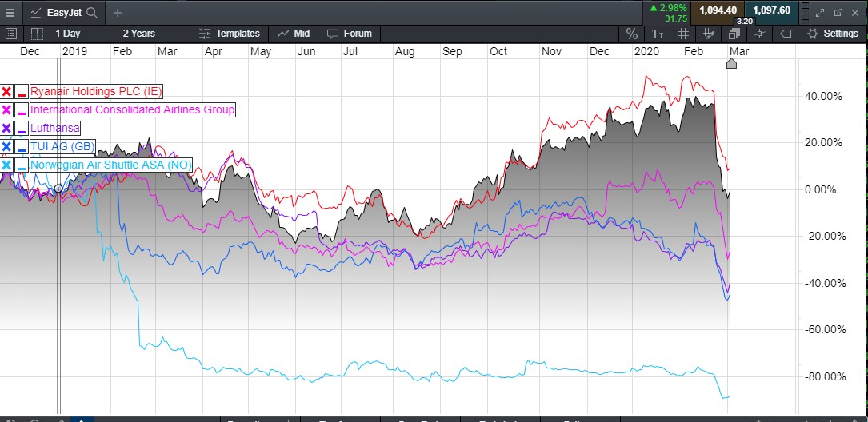This screenshot has height=422, width=868.
Task: Click the 2.98% price change indicator
Action: 669,8
